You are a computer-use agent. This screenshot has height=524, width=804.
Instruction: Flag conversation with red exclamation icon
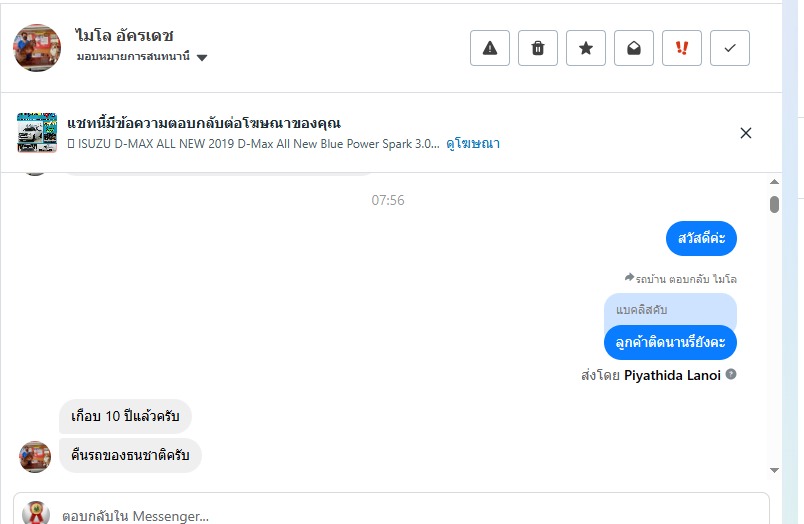click(682, 48)
